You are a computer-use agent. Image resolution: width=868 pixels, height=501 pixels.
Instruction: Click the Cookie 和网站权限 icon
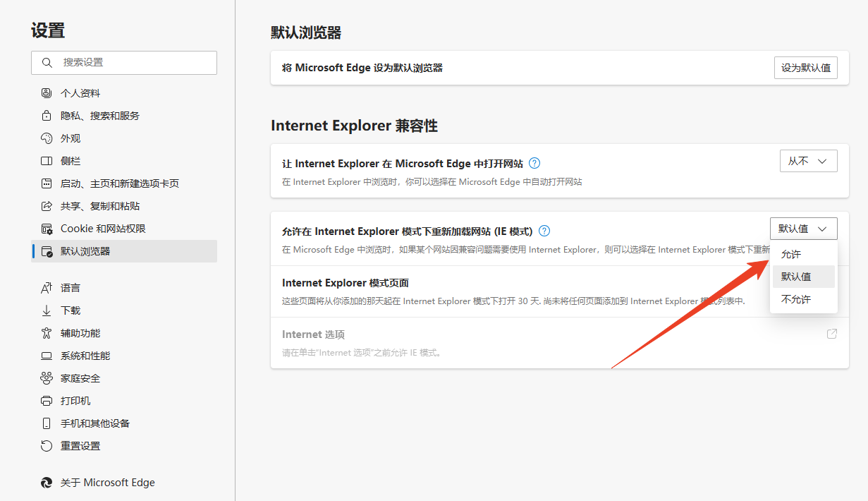tap(47, 229)
